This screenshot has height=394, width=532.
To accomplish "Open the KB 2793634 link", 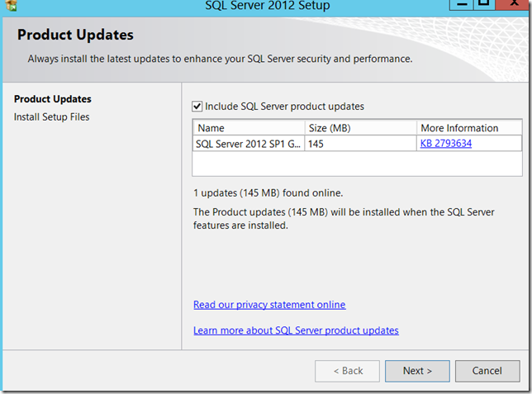I will (446, 144).
